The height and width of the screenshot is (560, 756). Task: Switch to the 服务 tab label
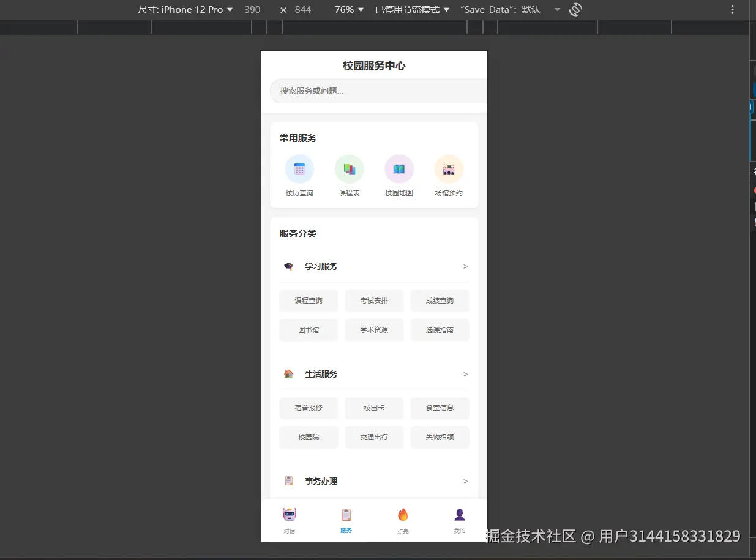[x=346, y=531]
